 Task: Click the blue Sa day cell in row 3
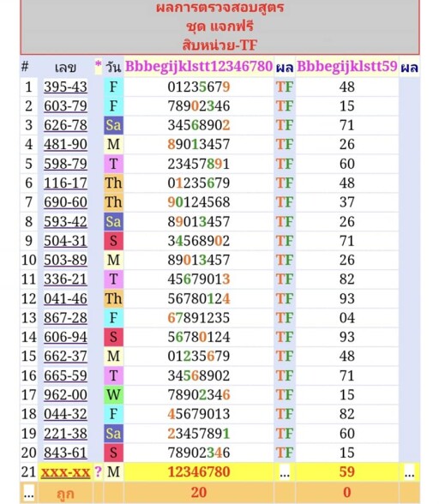tap(113, 125)
